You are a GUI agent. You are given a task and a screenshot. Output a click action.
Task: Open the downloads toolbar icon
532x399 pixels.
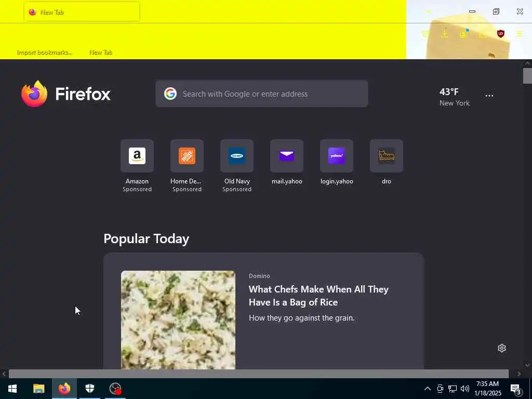point(445,34)
